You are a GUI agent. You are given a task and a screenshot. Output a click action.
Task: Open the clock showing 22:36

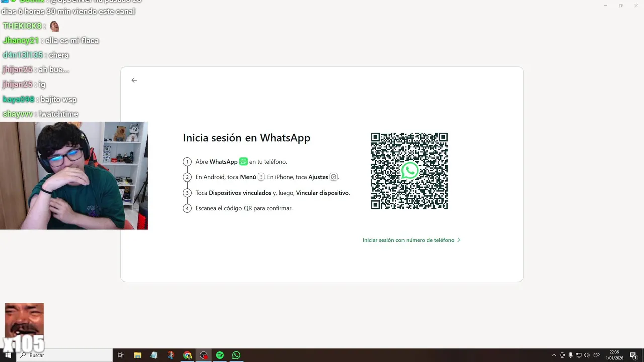click(614, 355)
